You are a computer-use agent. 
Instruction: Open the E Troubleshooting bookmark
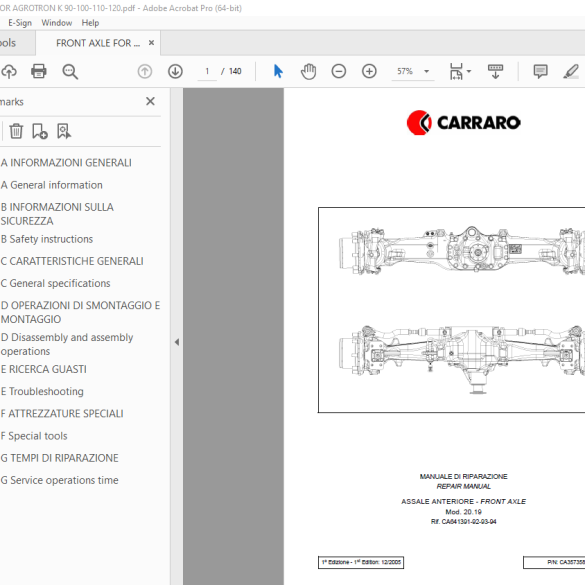click(x=42, y=391)
